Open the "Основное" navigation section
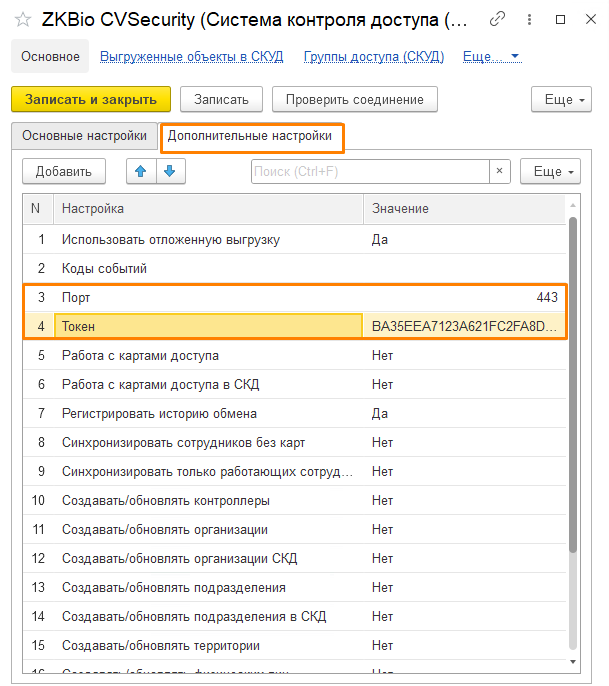This screenshot has width=609, height=686. pos(50,57)
